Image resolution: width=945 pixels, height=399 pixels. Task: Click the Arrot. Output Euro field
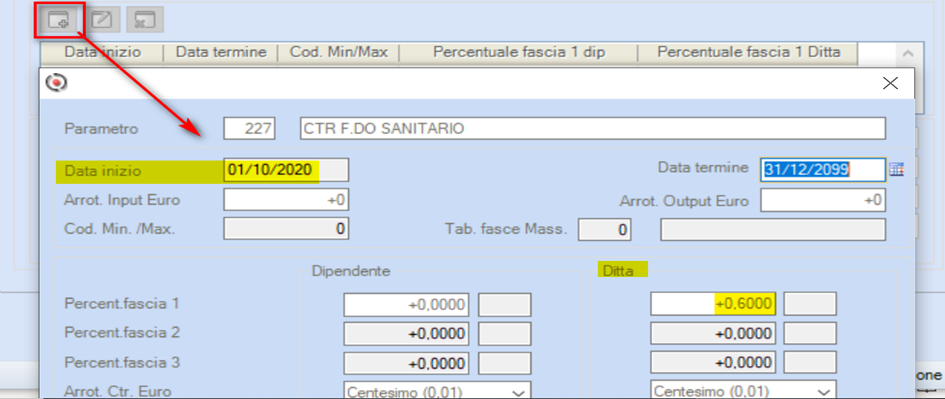coord(823,200)
